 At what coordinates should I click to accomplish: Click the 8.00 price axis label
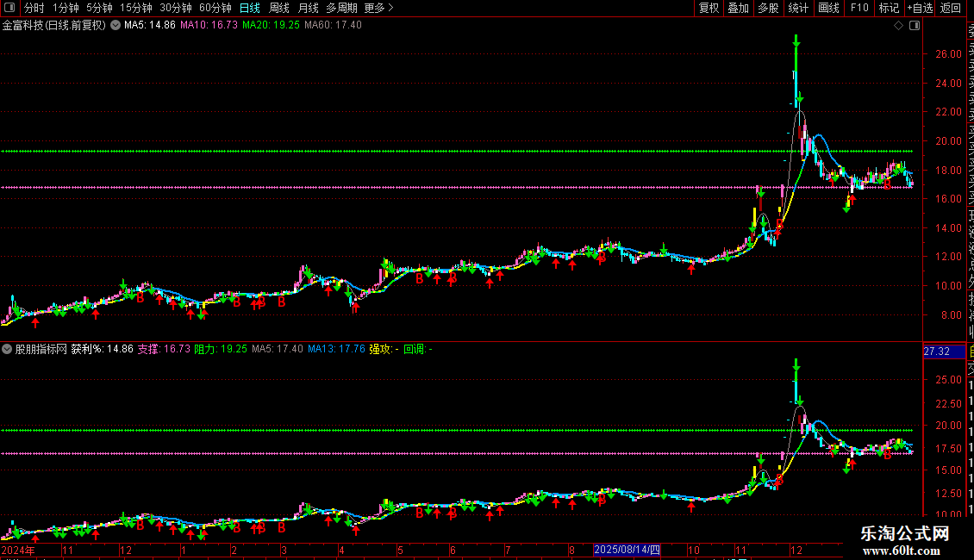(x=952, y=314)
